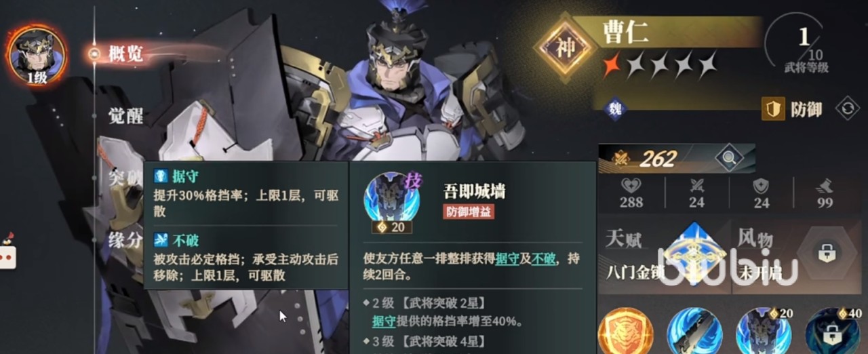Select the 缘分 bonds tab
This screenshot has height=354, width=868.
tap(126, 239)
